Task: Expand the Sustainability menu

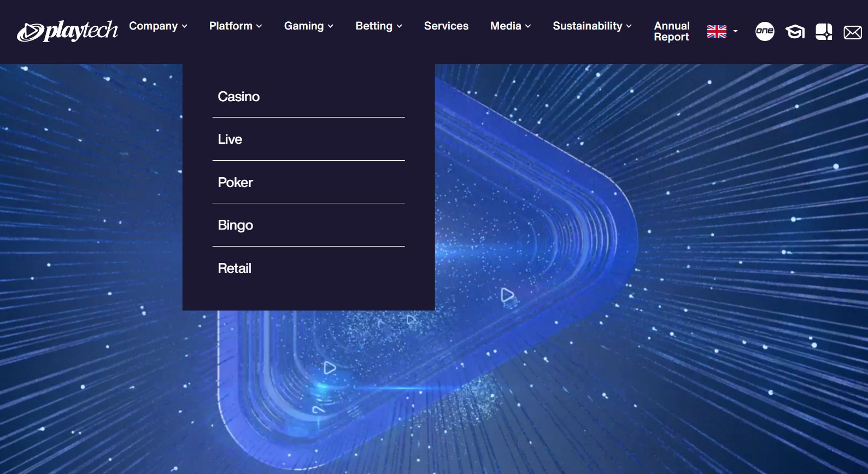Action: 593,26
